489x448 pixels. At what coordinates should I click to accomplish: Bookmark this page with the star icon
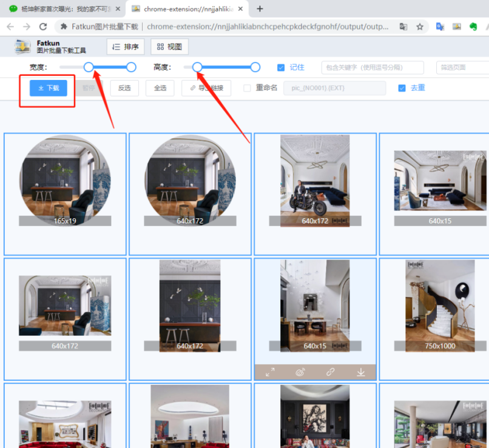(420, 27)
